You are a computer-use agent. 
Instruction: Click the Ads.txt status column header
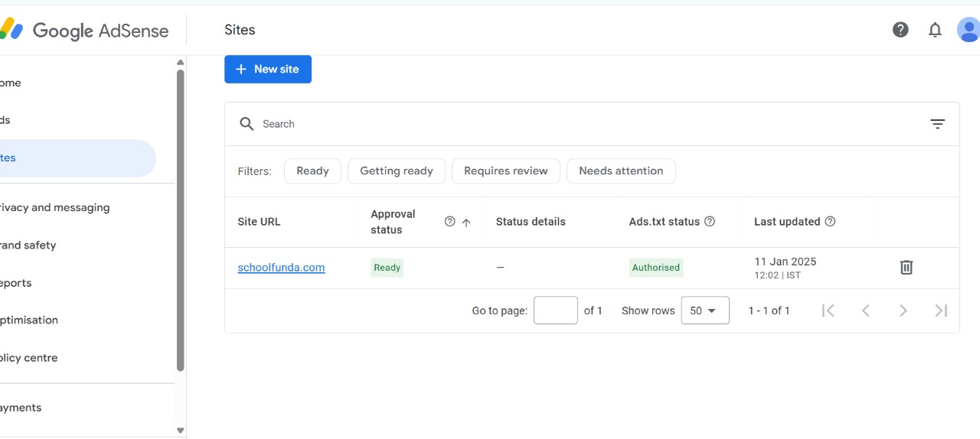[665, 222]
